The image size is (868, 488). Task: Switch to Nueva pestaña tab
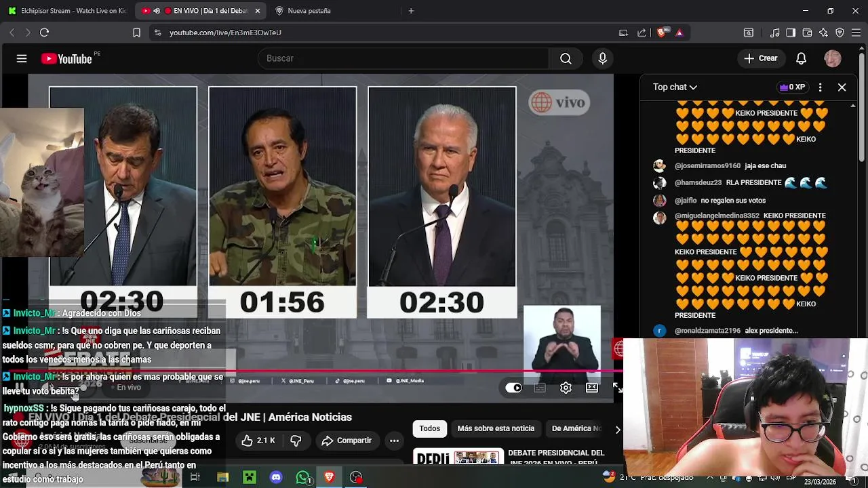(x=309, y=11)
